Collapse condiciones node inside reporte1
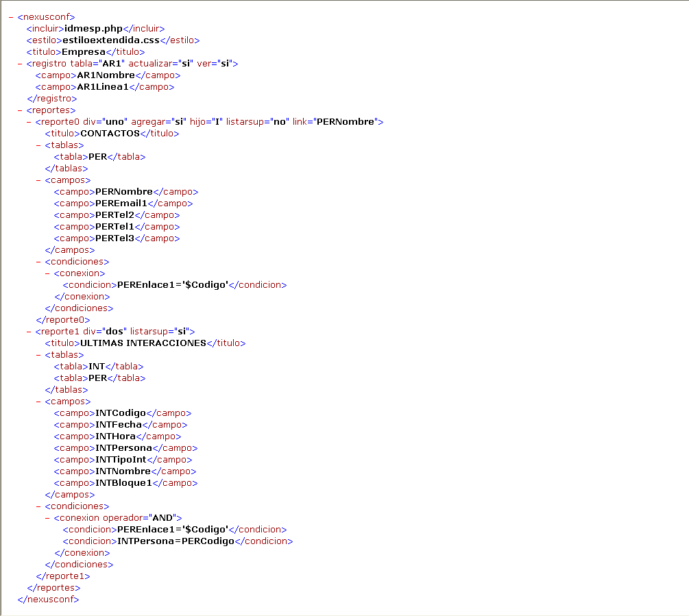The width and height of the screenshot is (689, 616). pos(38,506)
